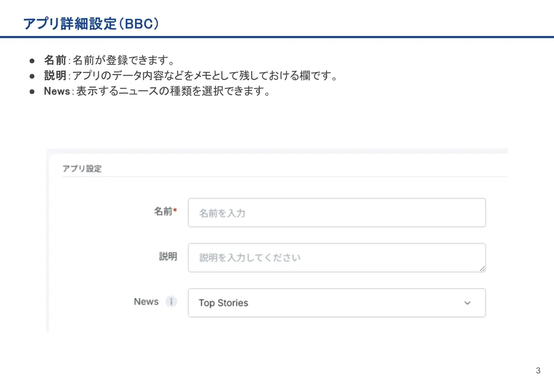Click the 名前 field label
This screenshot has height=392, width=554.
165,211
